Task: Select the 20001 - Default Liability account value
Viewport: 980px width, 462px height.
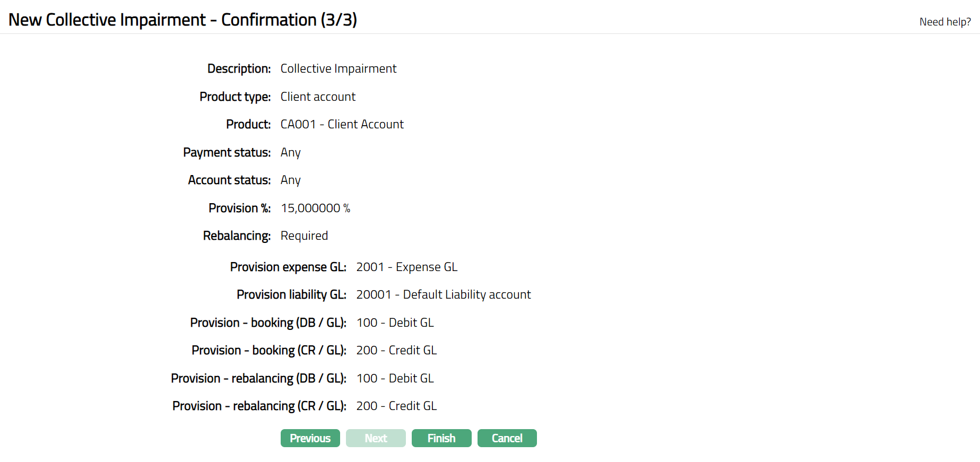Action: coord(443,294)
